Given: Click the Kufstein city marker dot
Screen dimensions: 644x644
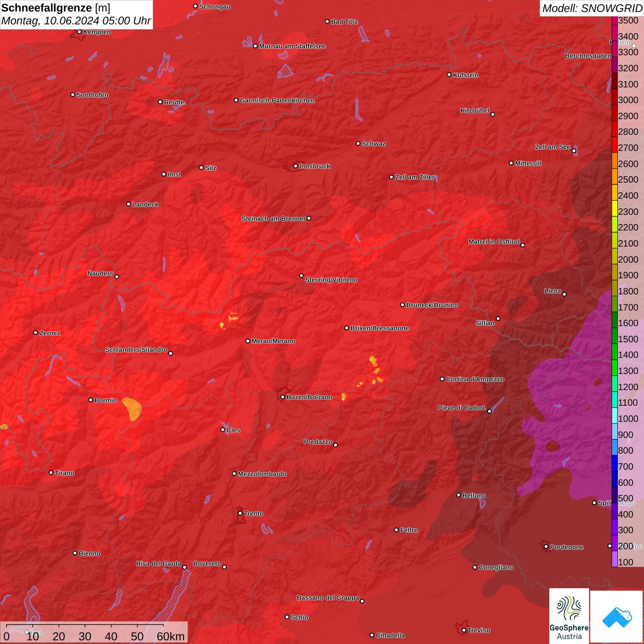Looking at the screenshot, I should pyautogui.click(x=449, y=75).
